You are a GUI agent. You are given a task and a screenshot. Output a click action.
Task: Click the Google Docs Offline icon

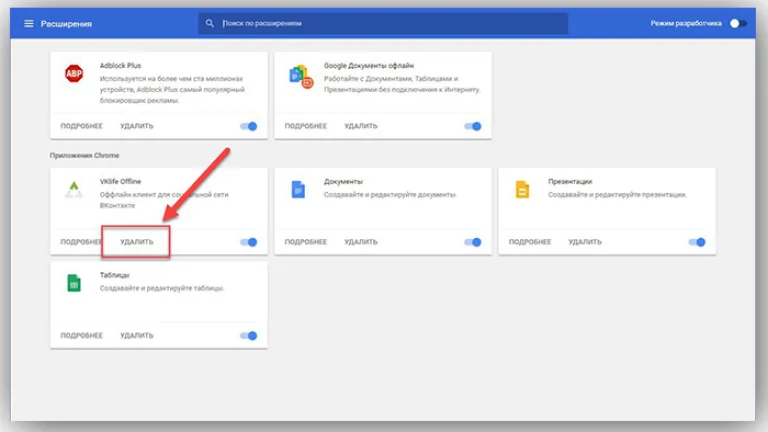(x=301, y=77)
